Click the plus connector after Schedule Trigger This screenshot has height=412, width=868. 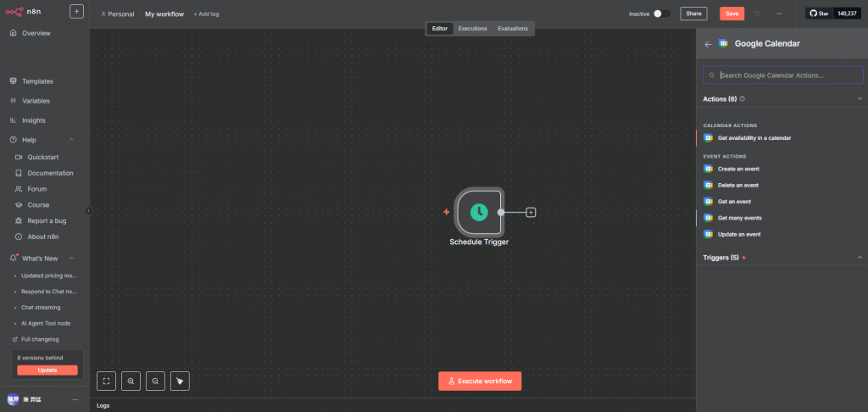pyautogui.click(x=531, y=212)
